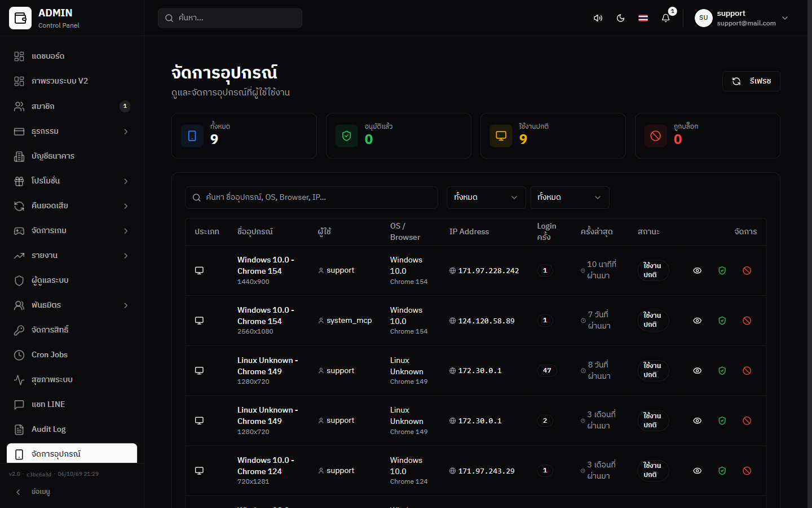Image resolution: width=812 pixels, height=508 pixels.
Task: Open สมาชิก members sidebar item
Action: pyautogui.click(x=72, y=106)
